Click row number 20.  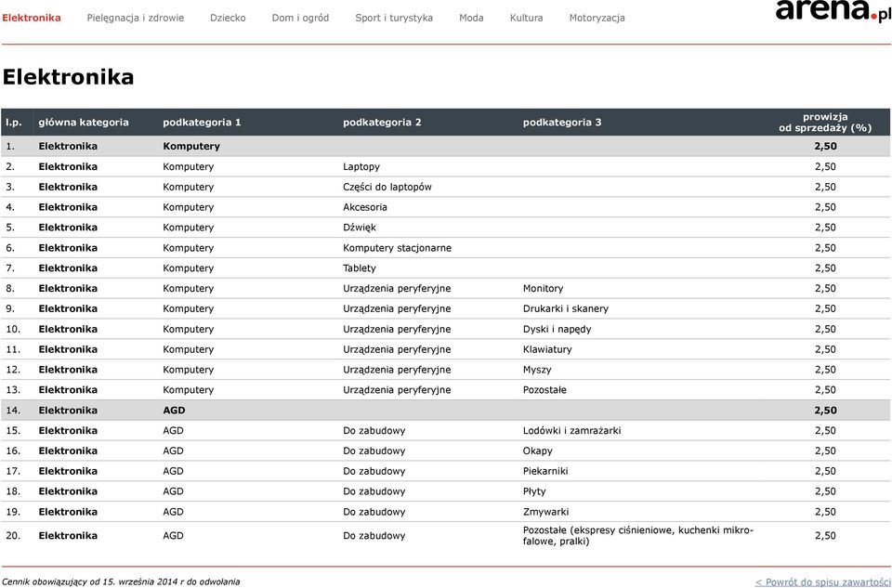12,536
